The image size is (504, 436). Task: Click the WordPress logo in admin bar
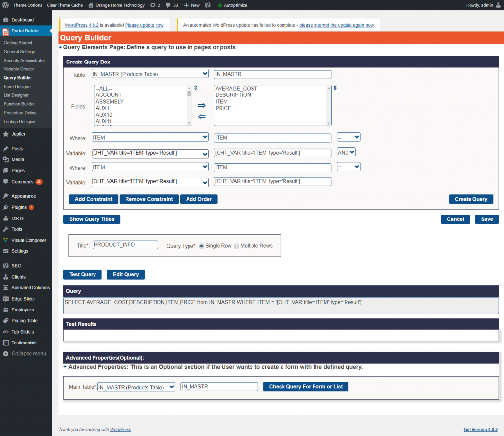tap(5, 5)
